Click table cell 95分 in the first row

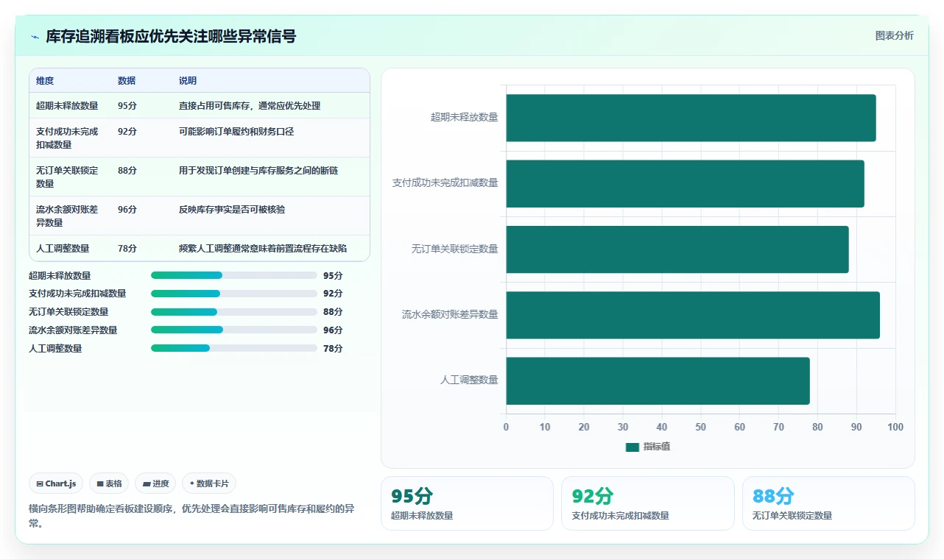point(127,106)
